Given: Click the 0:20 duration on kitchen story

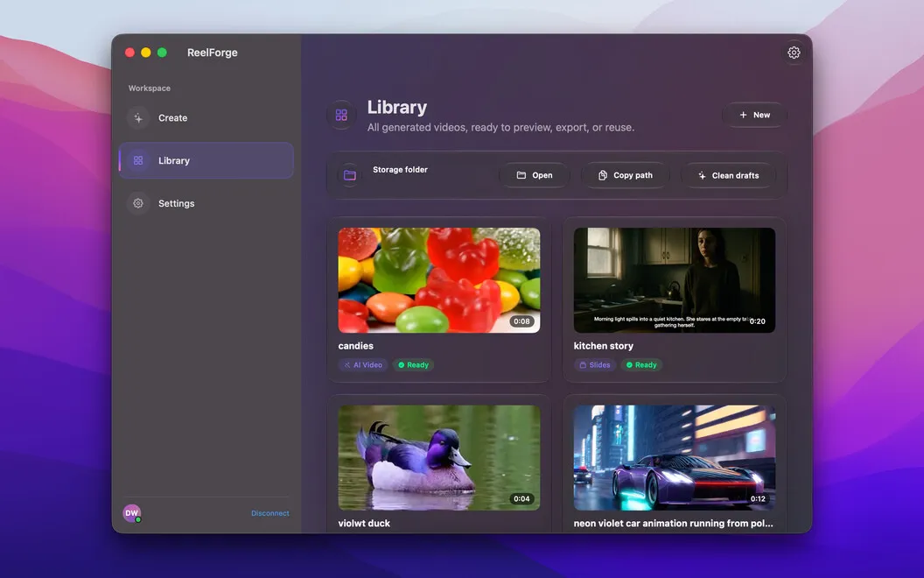Looking at the screenshot, I should [x=758, y=321].
